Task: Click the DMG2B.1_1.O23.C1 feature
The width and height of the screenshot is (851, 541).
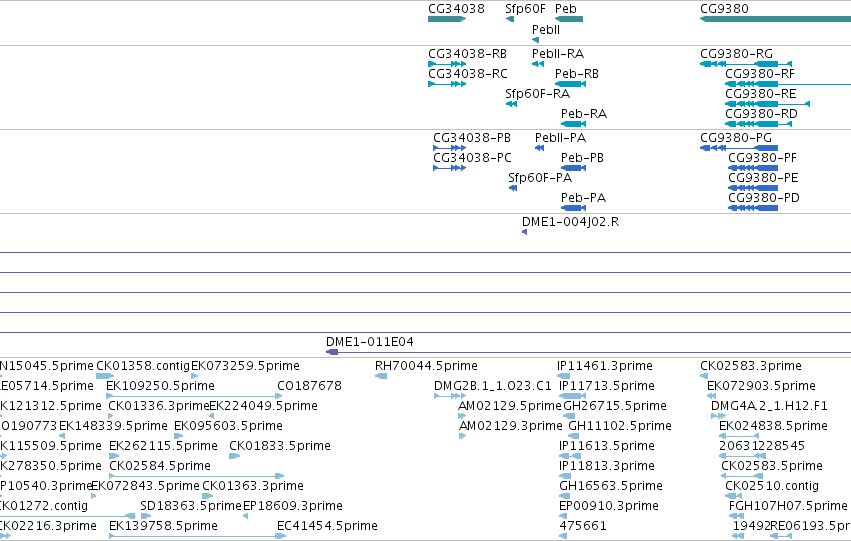Action: pos(450,396)
